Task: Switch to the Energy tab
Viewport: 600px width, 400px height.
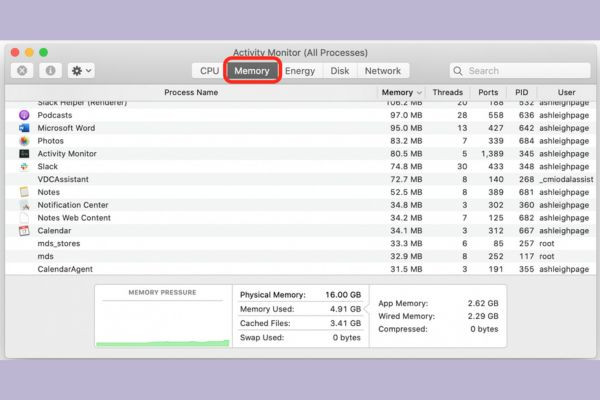Action: [x=300, y=71]
